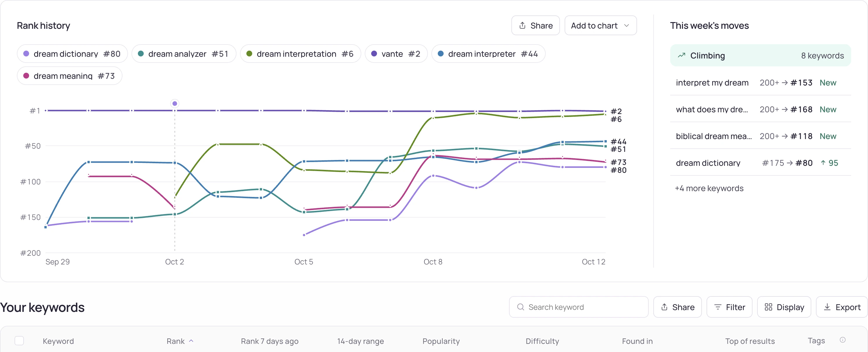The height and width of the screenshot is (352, 868).
Task: Click the Climbing trend arrow icon
Action: (x=681, y=56)
